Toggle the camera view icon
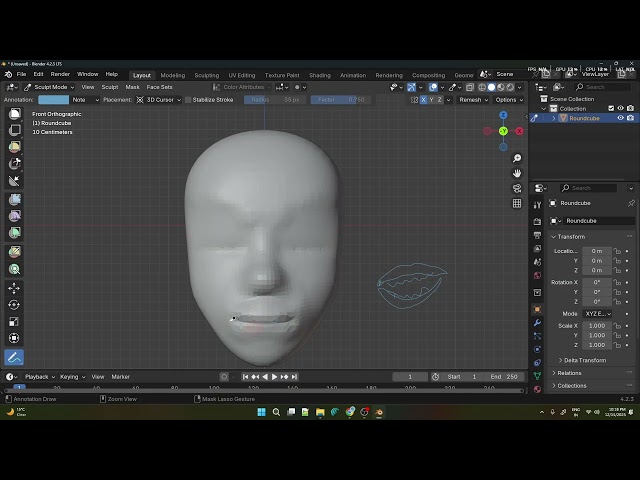The width and height of the screenshot is (640, 480). (517, 188)
